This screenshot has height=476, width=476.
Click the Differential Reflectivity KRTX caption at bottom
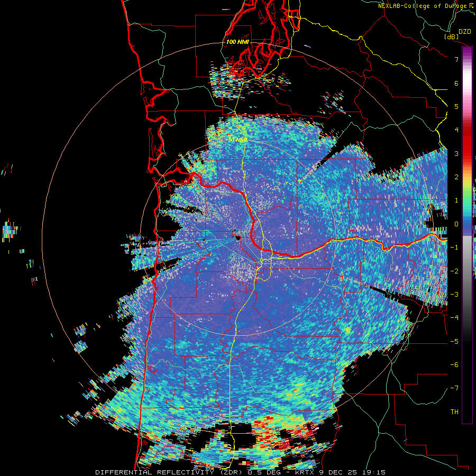pyautogui.click(x=240, y=472)
